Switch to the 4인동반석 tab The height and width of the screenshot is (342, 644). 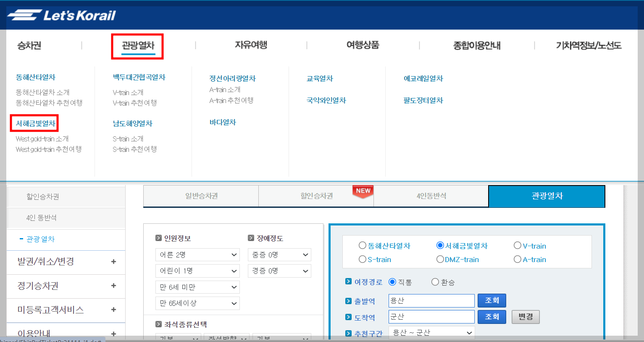point(431,196)
